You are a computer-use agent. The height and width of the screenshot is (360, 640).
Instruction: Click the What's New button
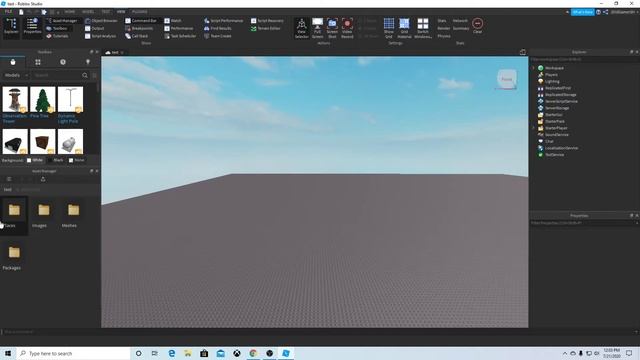click(x=582, y=12)
